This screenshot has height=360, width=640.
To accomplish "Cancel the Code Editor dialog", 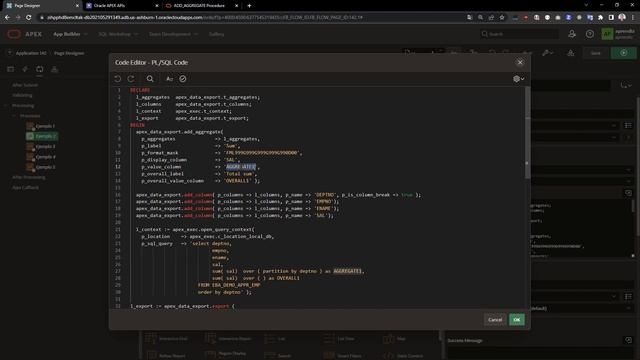I will [x=495, y=320].
